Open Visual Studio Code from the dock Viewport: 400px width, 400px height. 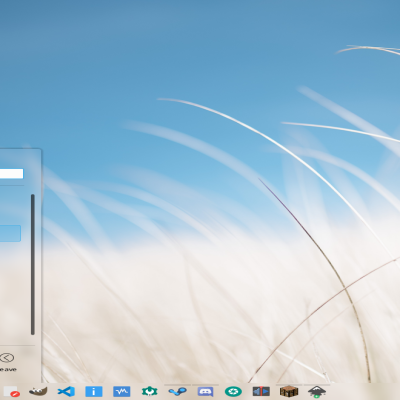pyautogui.click(x=66, y=391)
